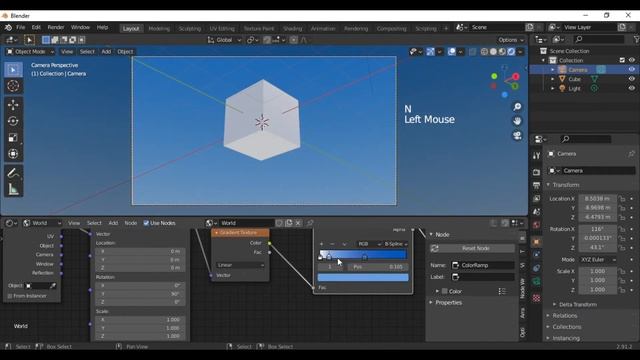640x360 pixels.
Task: Click the ColorRamp blue color swatch
Action: point(363,278)
